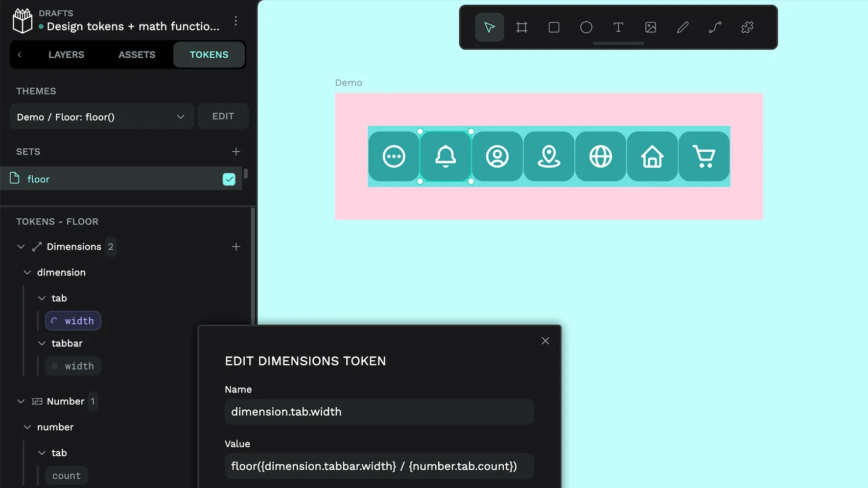Select the Image insert tool

(x=650, y=27)
